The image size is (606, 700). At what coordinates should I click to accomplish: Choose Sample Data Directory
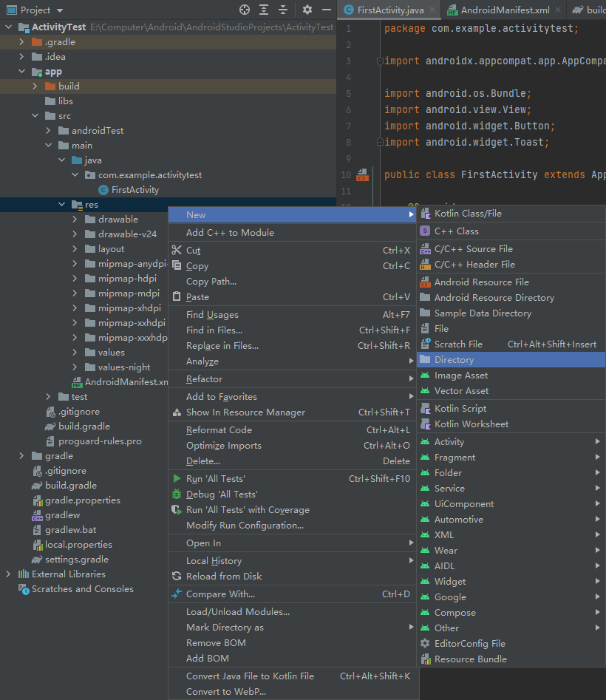[511, 313]
